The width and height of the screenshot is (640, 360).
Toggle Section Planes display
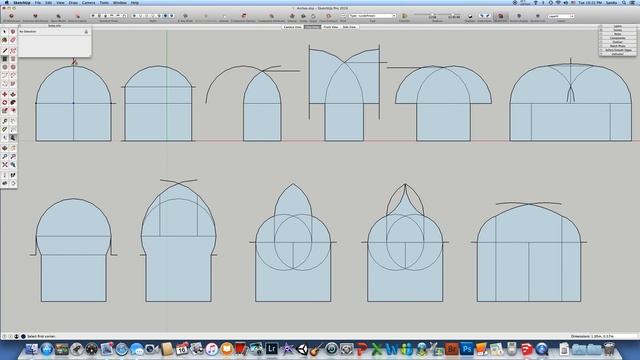coord(519,17)
